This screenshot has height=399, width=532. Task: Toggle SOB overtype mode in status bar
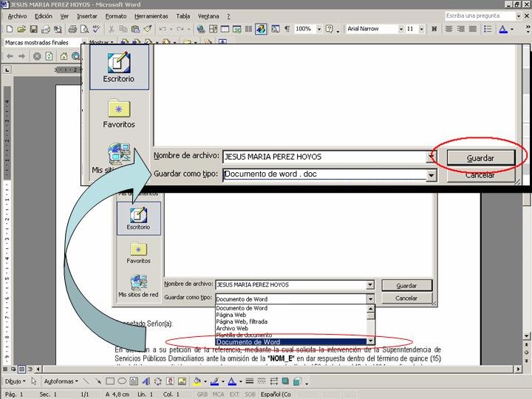pyautogui.click(x=250, y=395)
